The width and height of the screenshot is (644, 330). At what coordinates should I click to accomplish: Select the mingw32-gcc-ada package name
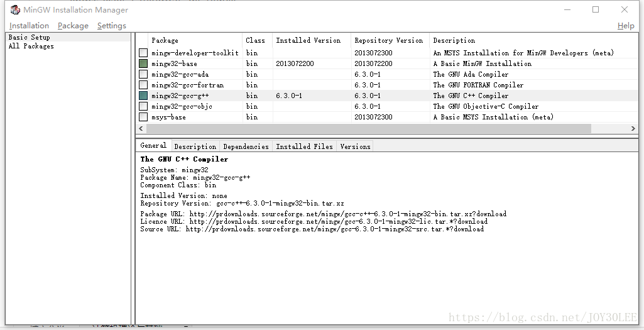[180, 74]
